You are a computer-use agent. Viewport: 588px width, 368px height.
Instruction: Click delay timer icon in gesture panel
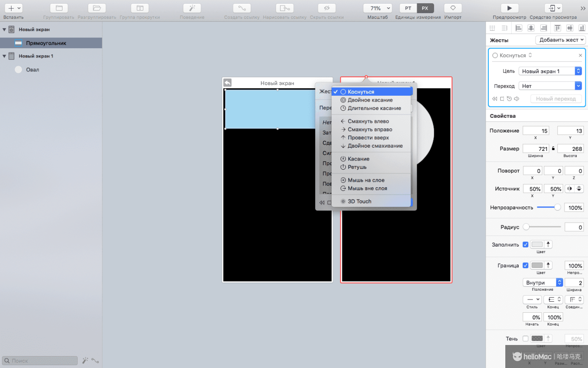point(509,99)
